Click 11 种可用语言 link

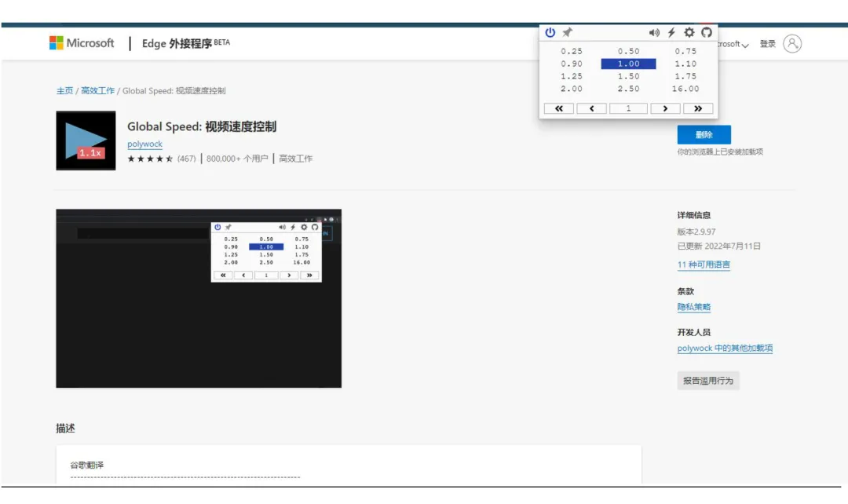pos(704,265)
